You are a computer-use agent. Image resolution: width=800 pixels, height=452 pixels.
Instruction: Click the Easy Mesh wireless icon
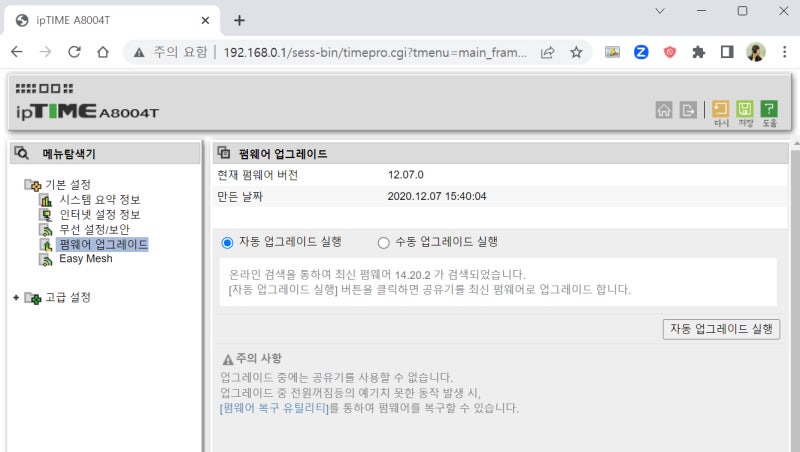(x=46, y=259)
